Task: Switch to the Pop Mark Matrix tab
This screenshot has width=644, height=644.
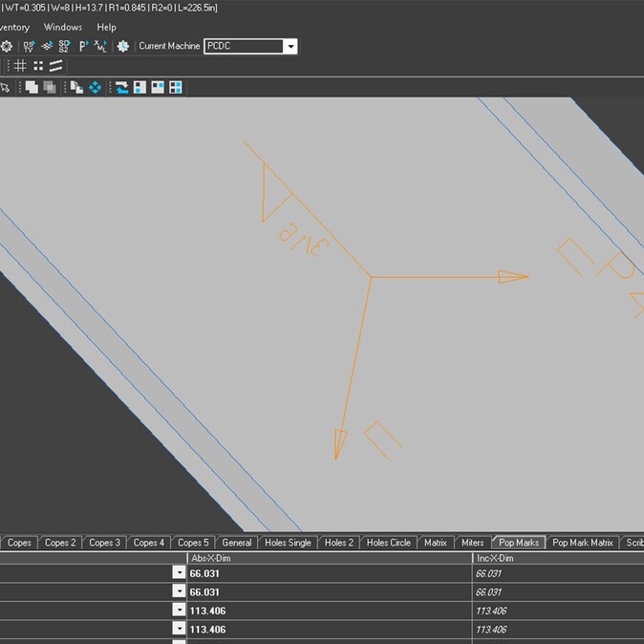Action: coord(583,543)
